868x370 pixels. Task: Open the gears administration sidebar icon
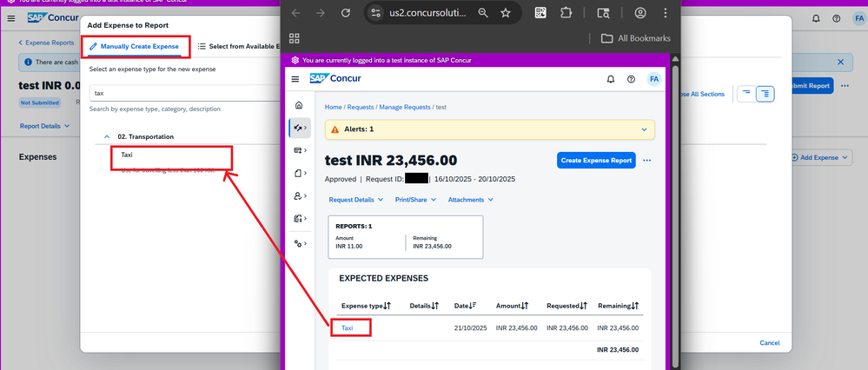click(299, 243)
